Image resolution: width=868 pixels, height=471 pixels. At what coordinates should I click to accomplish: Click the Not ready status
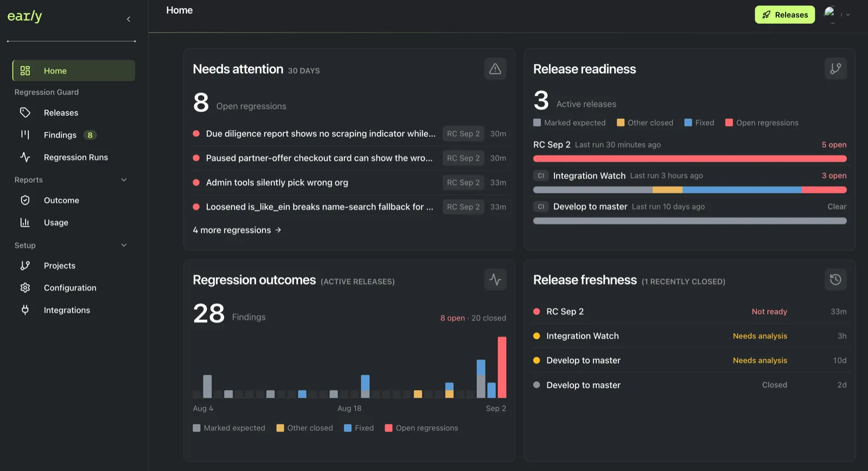(769, 311)
